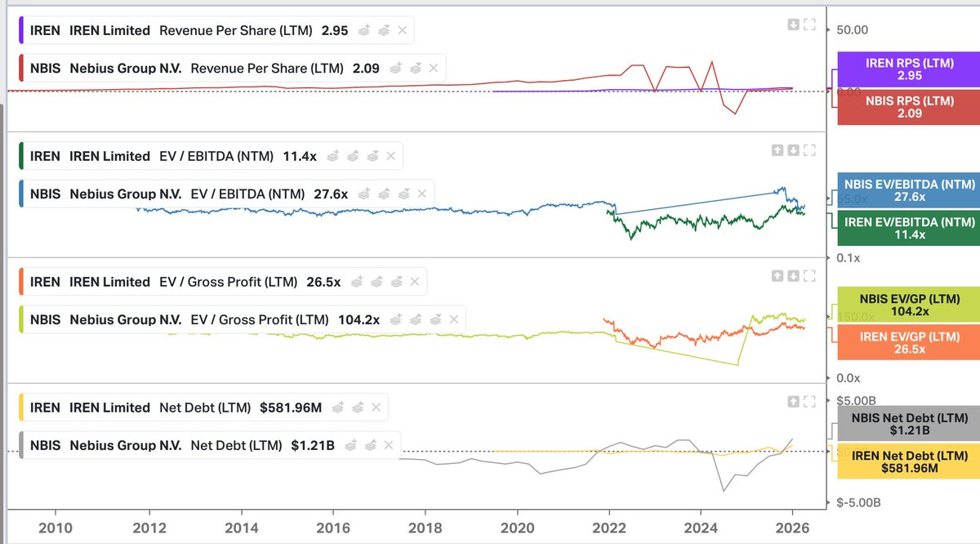Move IREN EV / Gross Profit series to pane below

396,282
